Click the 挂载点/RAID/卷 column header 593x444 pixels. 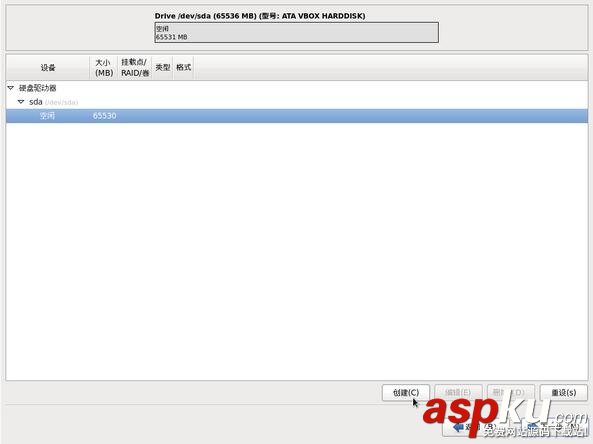[135, 68]
